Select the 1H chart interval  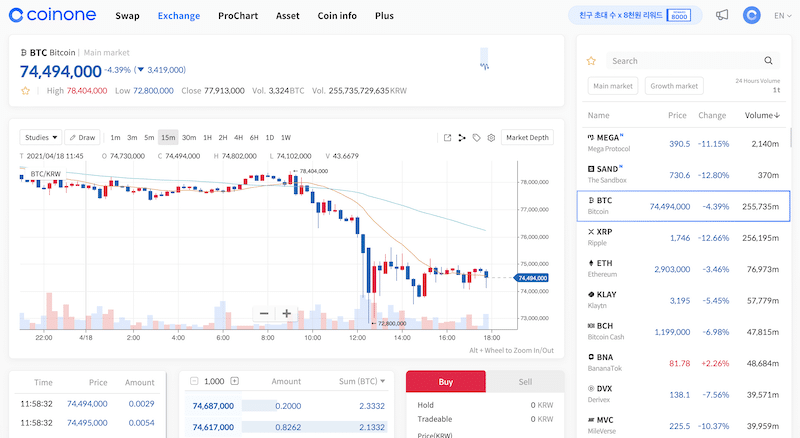pyautogui.click(x=207, y=137)
